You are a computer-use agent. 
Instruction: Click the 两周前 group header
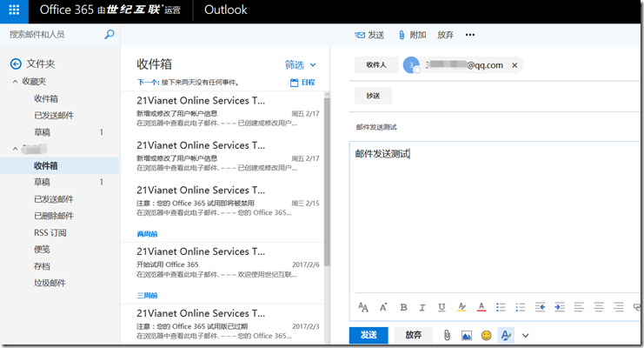(147, 234)
